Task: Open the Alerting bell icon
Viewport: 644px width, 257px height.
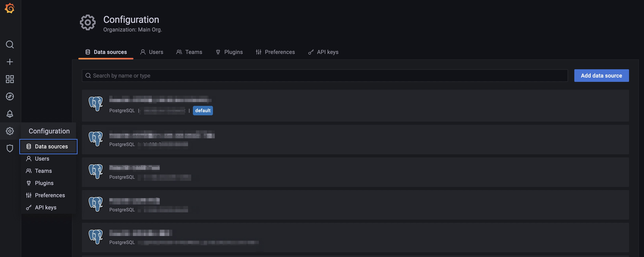Action: tap(9, 114)
